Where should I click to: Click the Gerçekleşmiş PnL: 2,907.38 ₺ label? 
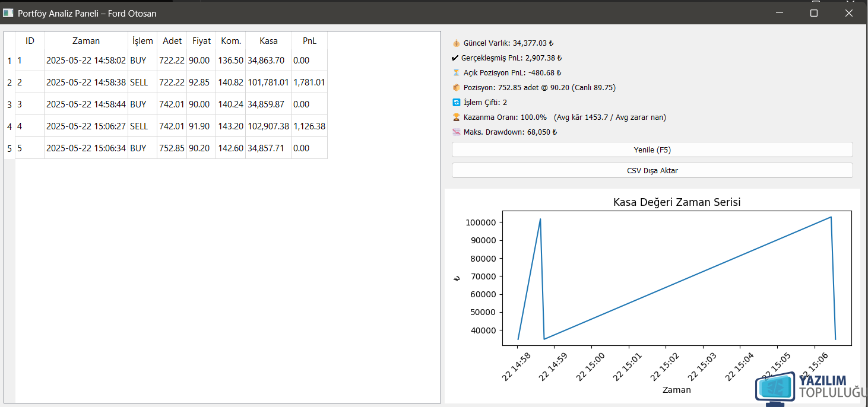511,58
